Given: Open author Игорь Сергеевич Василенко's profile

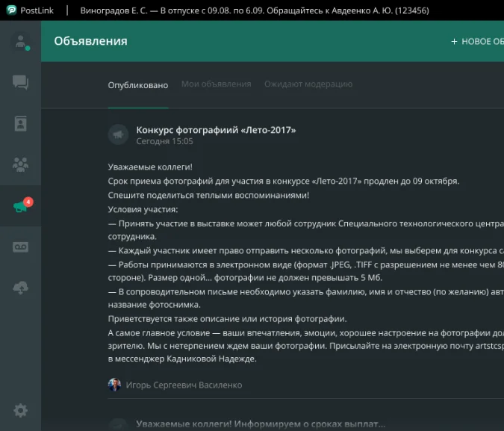Looking at the screenshot, I should point(184,385).
